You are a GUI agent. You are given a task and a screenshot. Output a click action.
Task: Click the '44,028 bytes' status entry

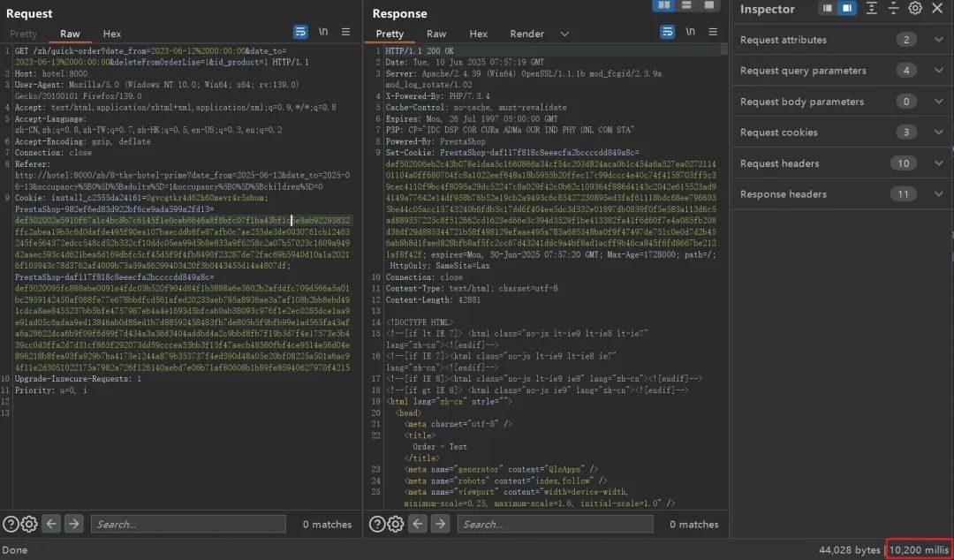pos(850,549)
